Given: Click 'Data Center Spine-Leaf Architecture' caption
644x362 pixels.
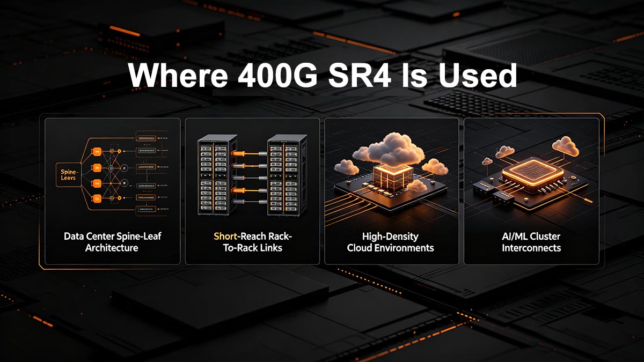Looking at the screenshot, I should pos(112,242).
